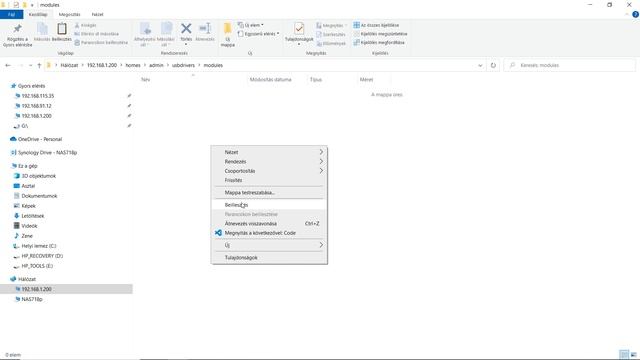640x360 pixels.
Task: Open 192.168.115.35 under Gyors elérés
Action: click(x=38, y=96)
